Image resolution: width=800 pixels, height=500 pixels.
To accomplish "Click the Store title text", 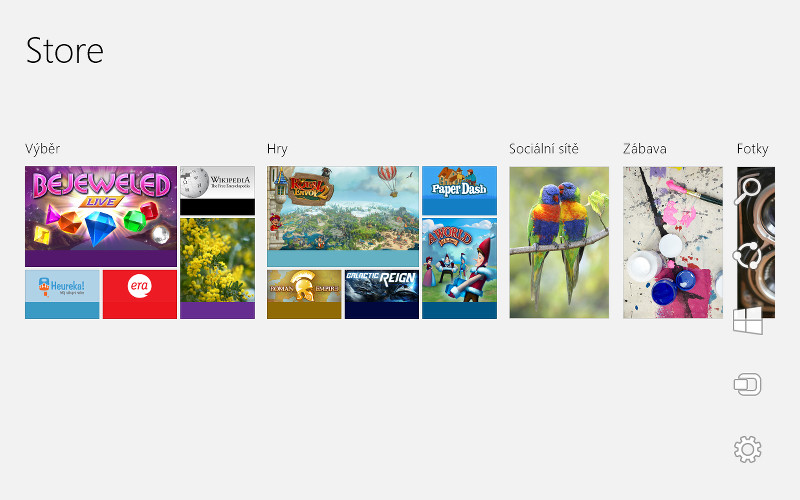I will (x=65, y=51).
